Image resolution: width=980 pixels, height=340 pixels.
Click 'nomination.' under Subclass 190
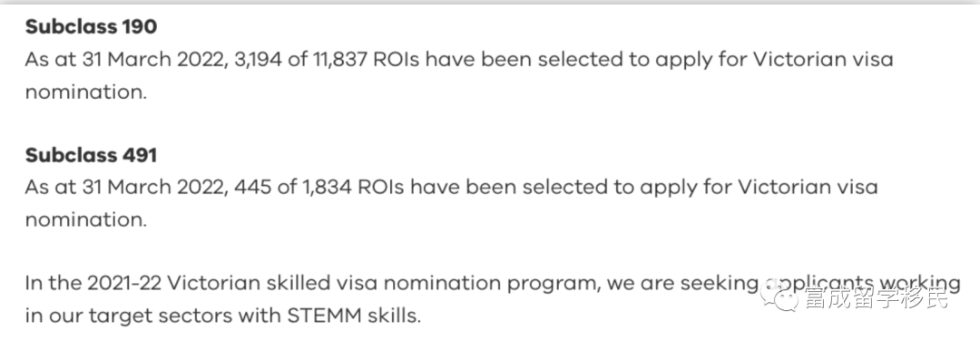pyautogui.click(x=85, y=92)
